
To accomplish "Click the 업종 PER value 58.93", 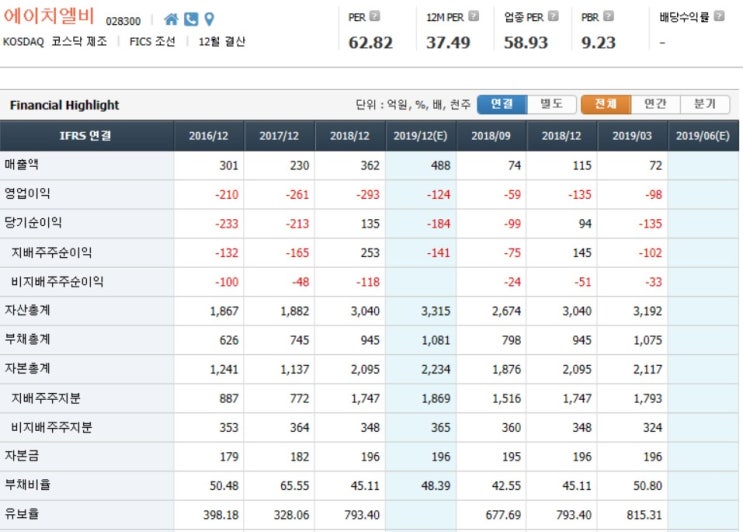I will [526, 43].
